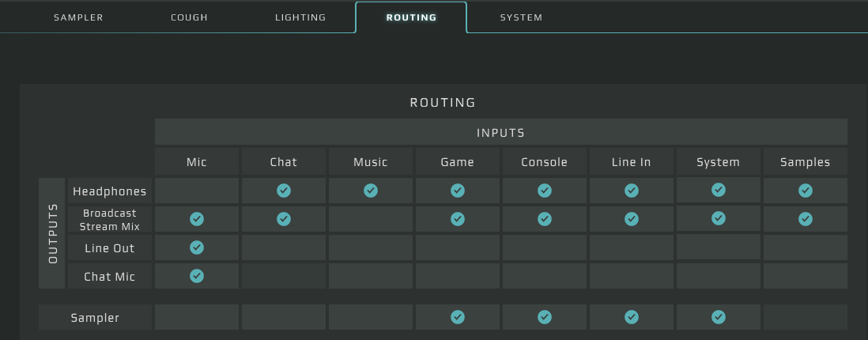Viewport: 868px width, 340px height.
Task: Disable System routing to Sampler
Action: [719, 317]
